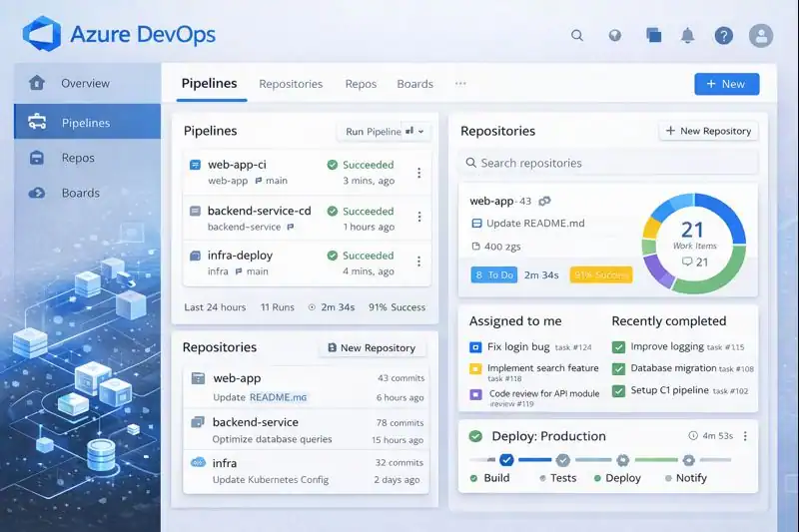Click Succeeded status icon for backend-service-cd
The height and width of the screenshot is (532, 799).
coord(333,211)
